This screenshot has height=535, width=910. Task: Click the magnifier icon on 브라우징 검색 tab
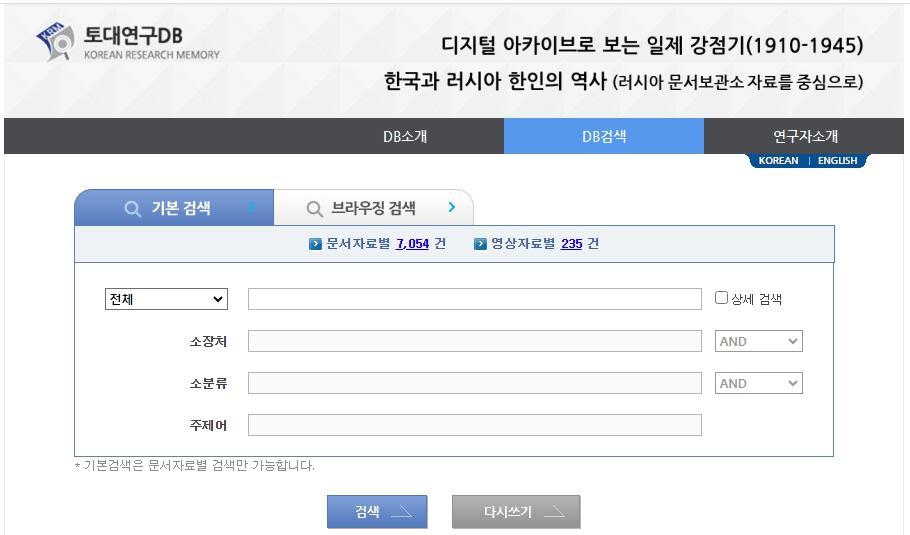[x=314, y=209]
